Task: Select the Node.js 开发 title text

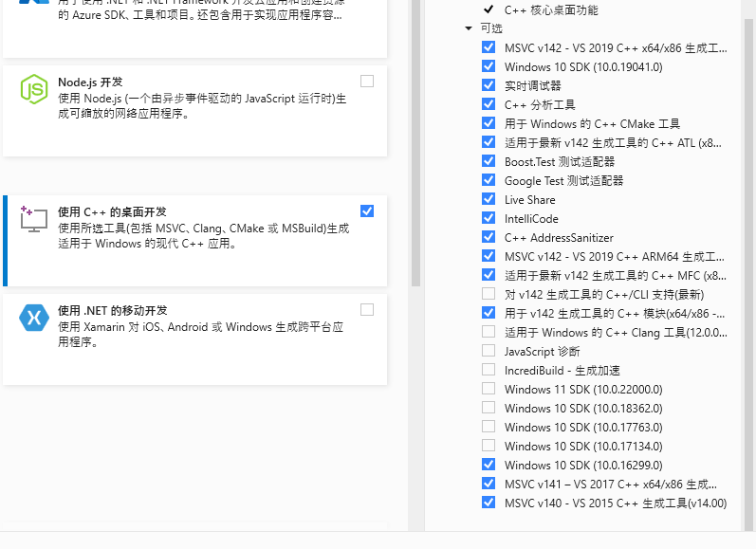Action: (90, 82)
